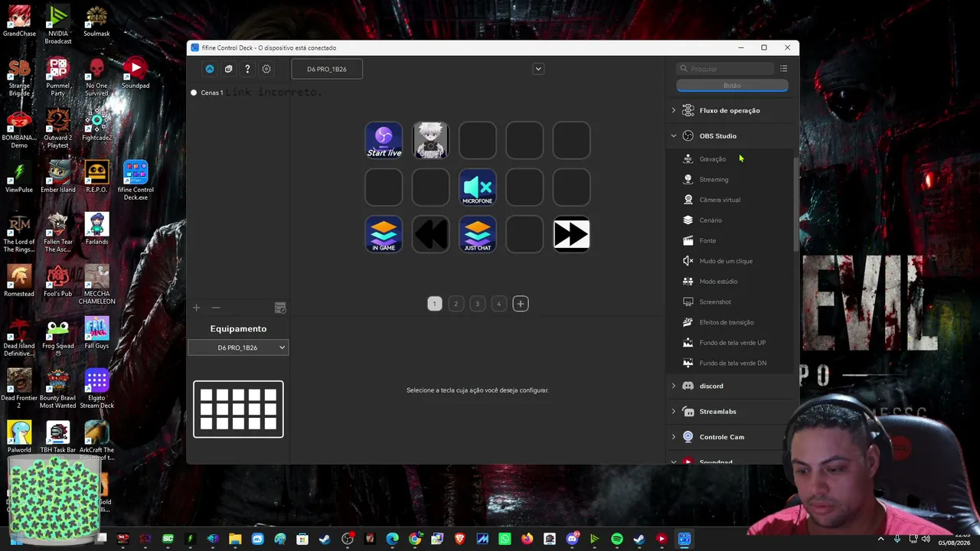The image size is (980, 551).
Task: Open Soundpad desktop shortcut
Action: point(136,73)
